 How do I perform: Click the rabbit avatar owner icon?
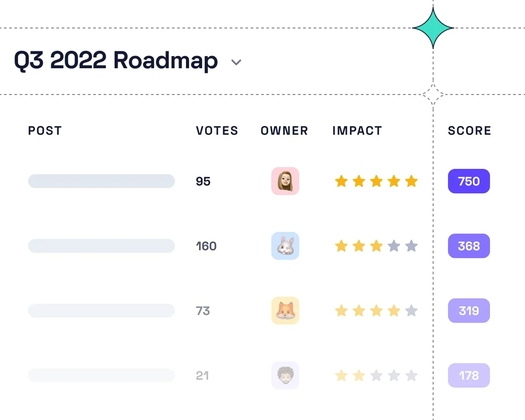tap(285, 246)
